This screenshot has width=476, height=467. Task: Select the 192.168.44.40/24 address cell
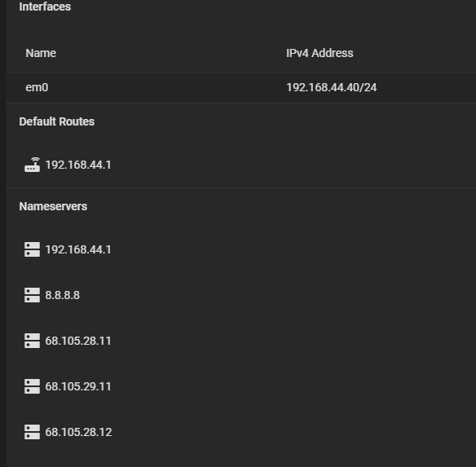pyautogui.click(x=332, y=87)
